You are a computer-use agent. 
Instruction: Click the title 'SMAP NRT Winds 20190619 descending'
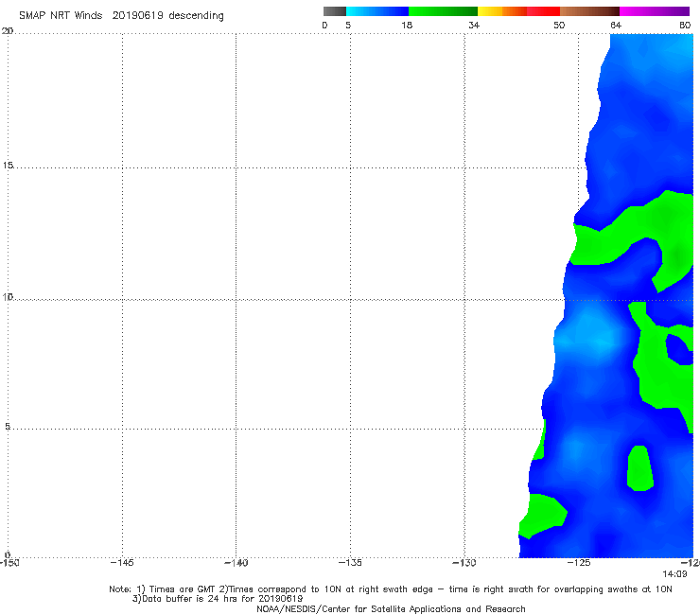click(121, 16)
